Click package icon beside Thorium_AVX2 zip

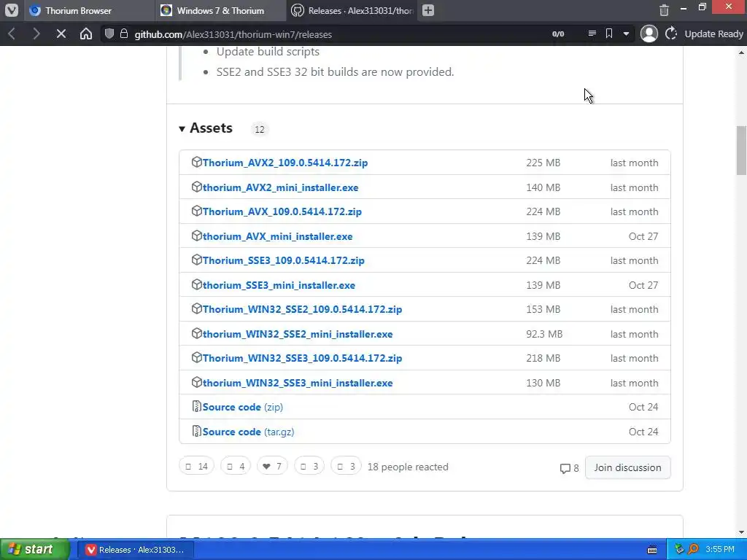pos(196,162)
